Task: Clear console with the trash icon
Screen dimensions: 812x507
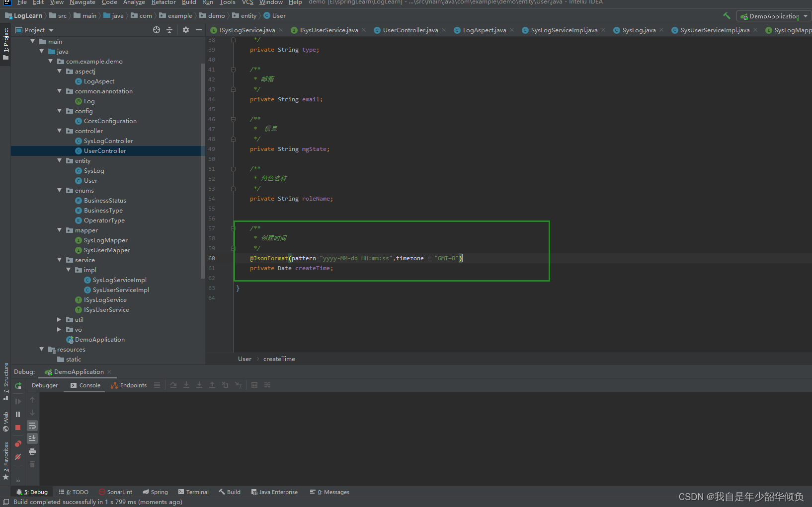Action: (32, 464)
